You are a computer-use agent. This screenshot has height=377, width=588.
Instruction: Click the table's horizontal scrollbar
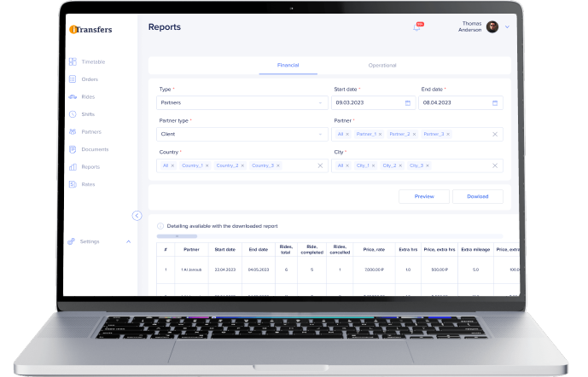coord(178,235)
